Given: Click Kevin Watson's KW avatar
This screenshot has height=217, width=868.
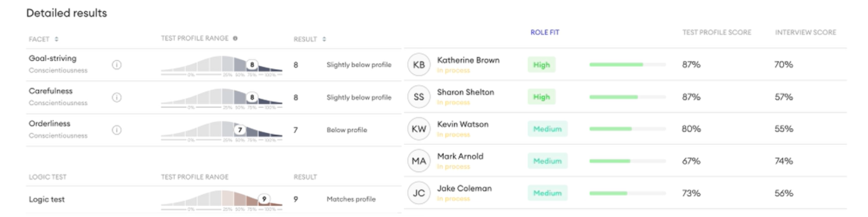Looking at the screenshot, I should point(419,129).
